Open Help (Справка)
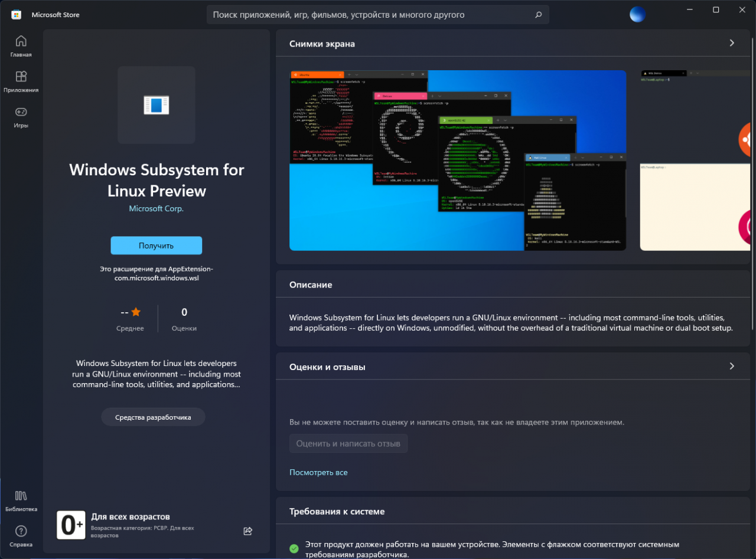 coord(21,536)
